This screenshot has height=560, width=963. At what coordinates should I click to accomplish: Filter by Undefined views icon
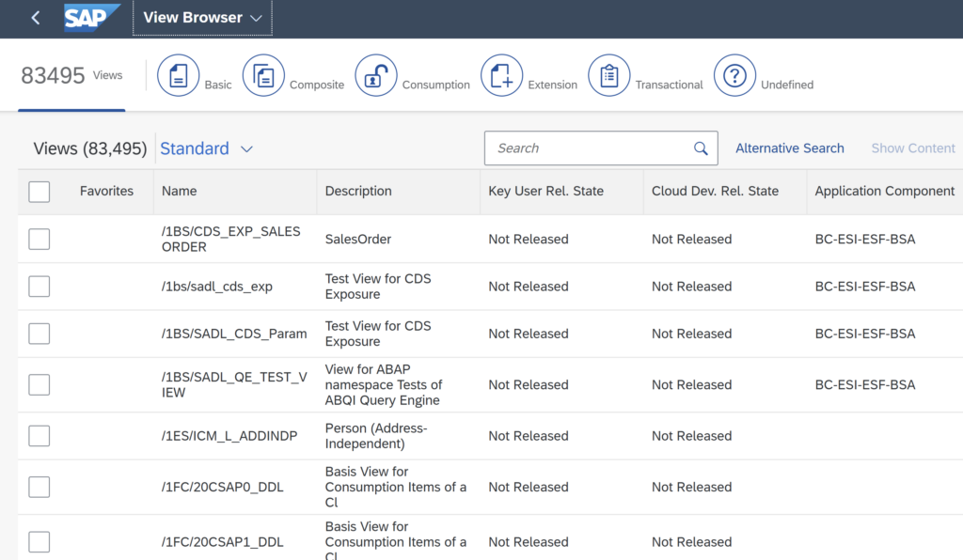click(734, 75)
